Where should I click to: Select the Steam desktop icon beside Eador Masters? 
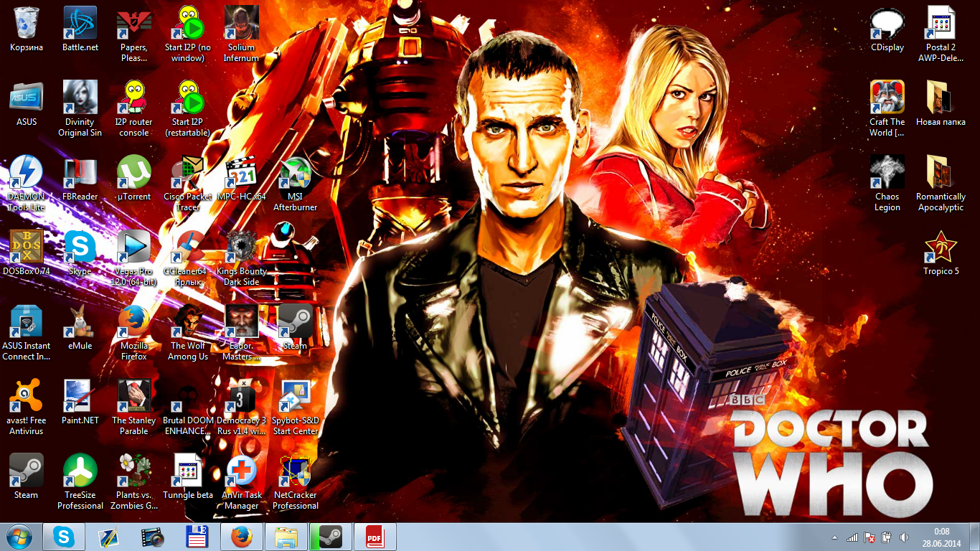pos(296,328)
